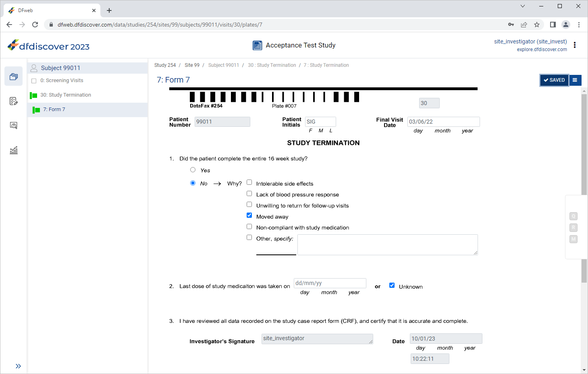Check Intolerable side effects checkbox

click(249, 182)
